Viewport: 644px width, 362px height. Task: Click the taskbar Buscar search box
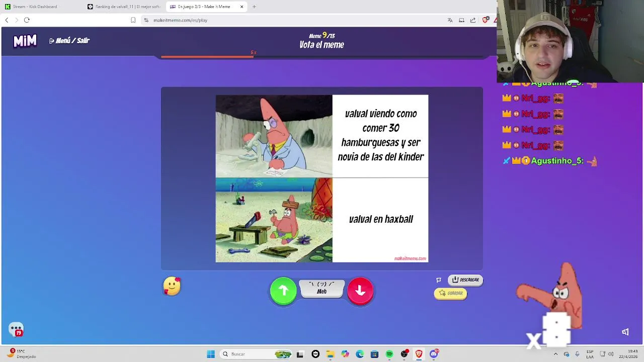click(x=256, y=354)
